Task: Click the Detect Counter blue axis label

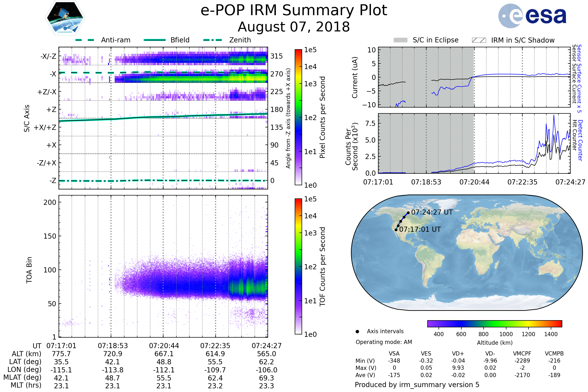Action: (580, 140)
